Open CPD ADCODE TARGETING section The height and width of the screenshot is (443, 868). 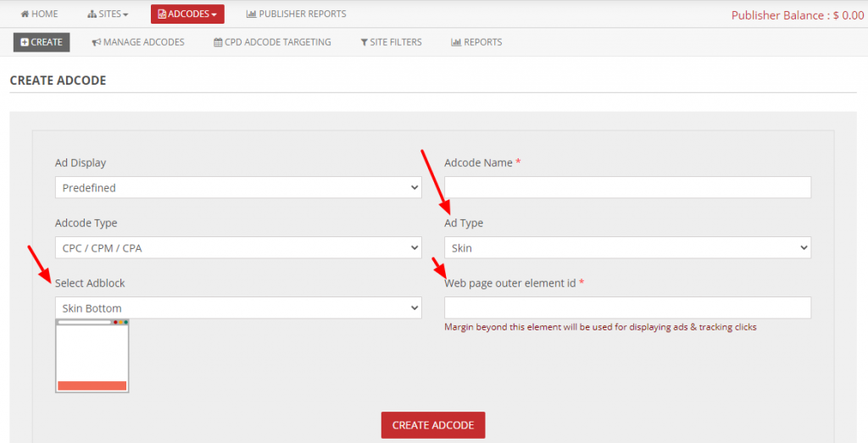pos(272,42)
